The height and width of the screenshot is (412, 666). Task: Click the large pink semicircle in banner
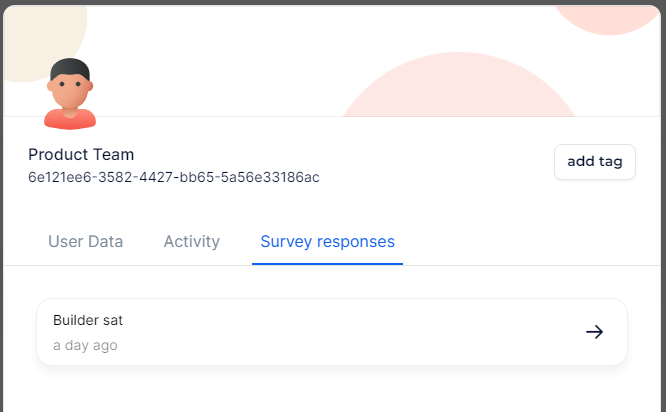460,90
